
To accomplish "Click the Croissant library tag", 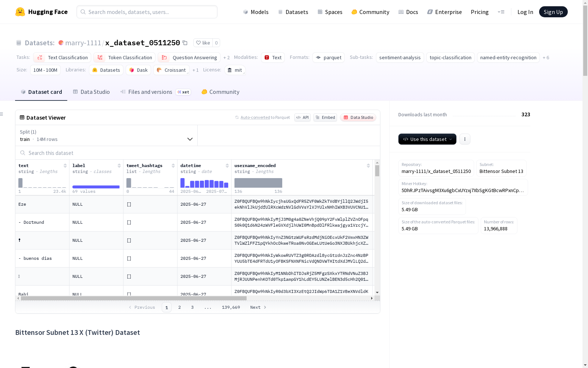I will [x=171, y=70].
